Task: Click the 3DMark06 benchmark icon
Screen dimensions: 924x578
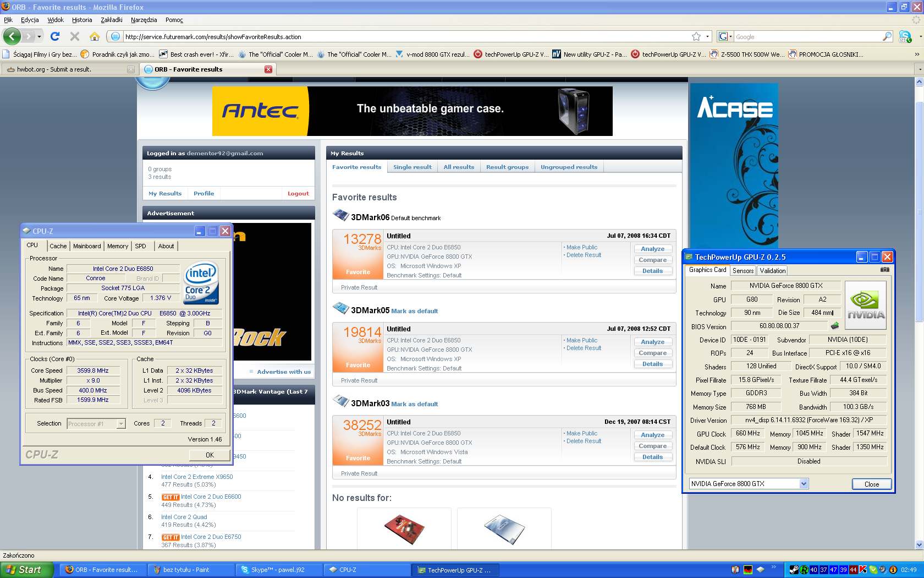Action: tap(341, 215)
